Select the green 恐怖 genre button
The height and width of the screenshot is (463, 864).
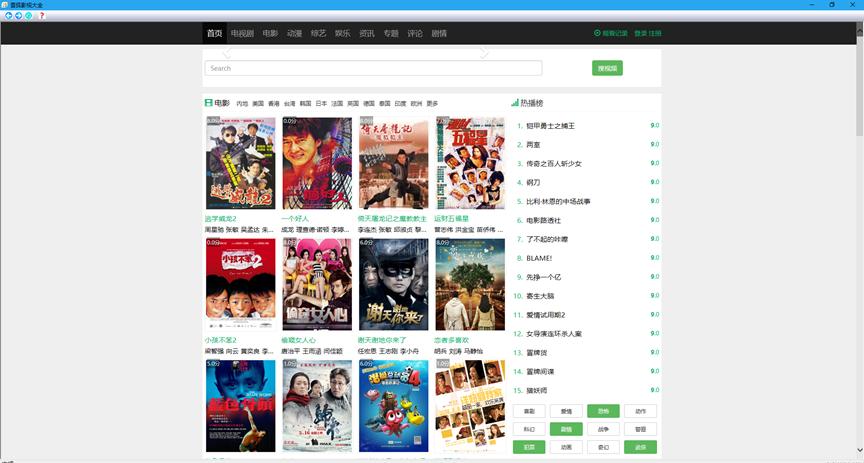603,411
